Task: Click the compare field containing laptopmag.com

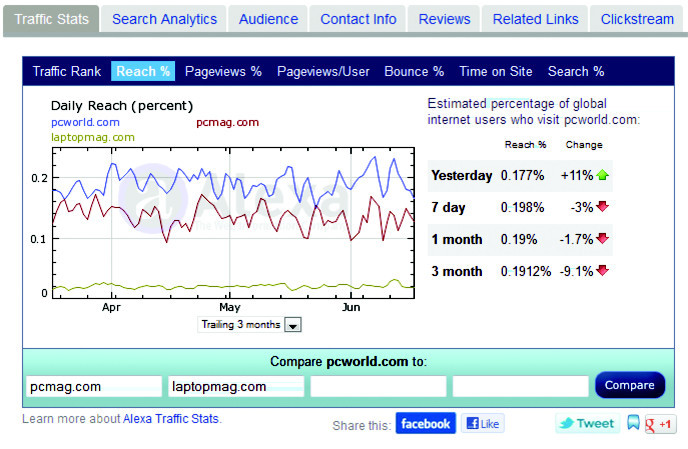Action: (236, 386)
